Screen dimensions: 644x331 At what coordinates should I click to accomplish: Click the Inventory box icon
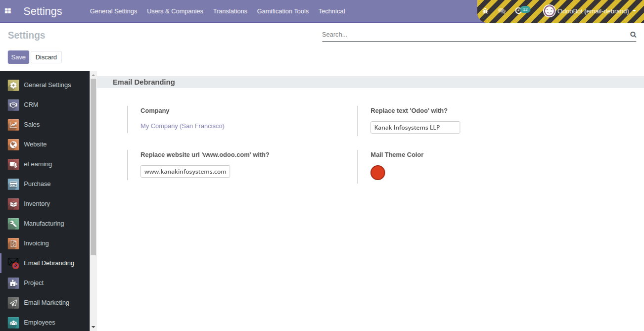point(13,204)
